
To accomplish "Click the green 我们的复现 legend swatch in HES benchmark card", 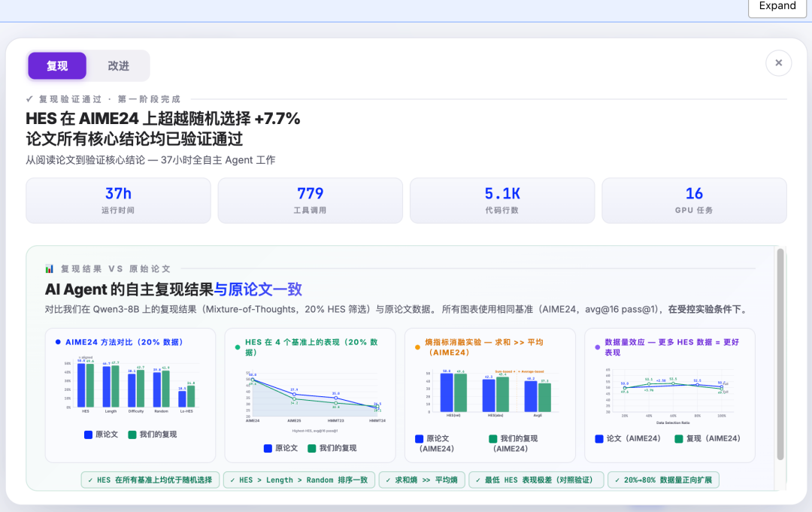I will 312,448.
